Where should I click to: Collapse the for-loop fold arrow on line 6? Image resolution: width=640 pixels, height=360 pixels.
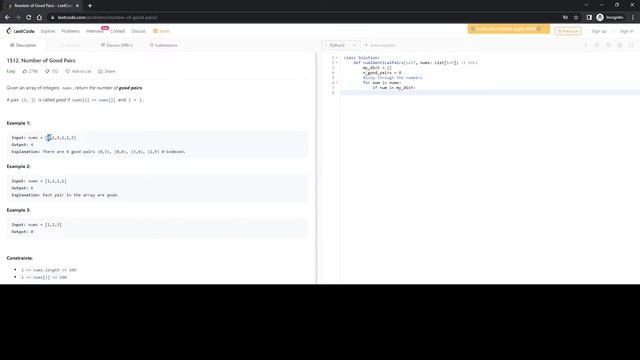coord(337,83)
